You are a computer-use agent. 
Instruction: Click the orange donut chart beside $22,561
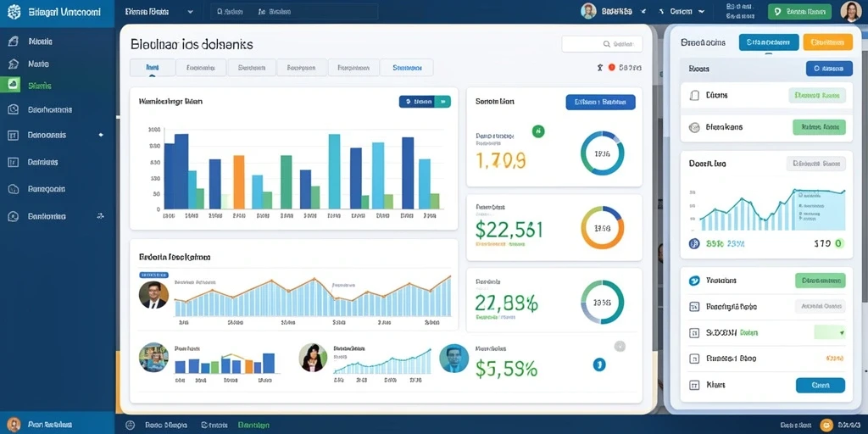pos(603,227)
